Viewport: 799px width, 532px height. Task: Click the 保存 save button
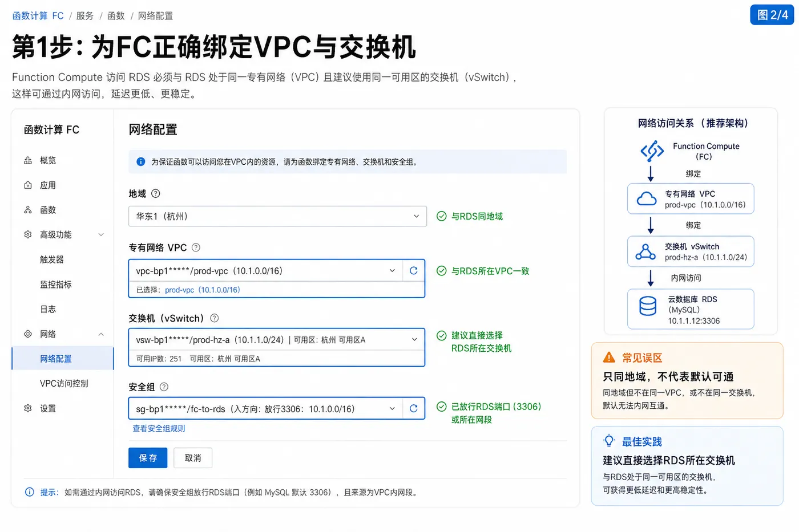(x=148, y=458)
